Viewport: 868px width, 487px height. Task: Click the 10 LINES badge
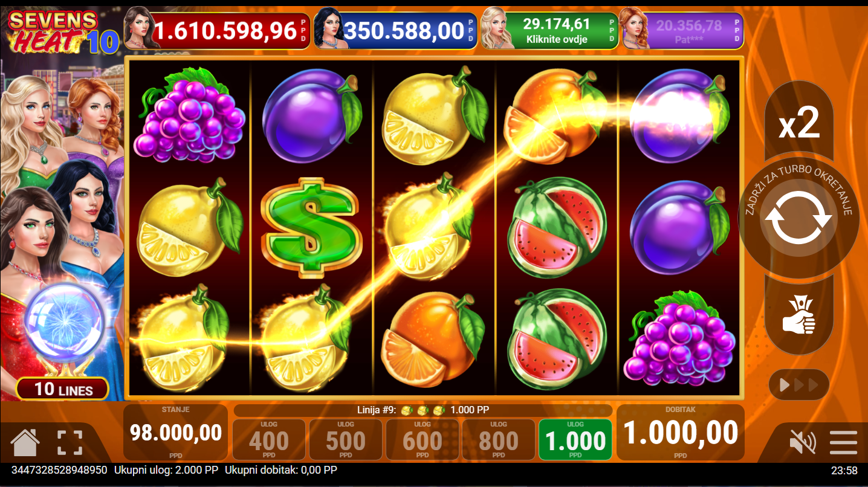pyautogui.click(x=63, y=389)
